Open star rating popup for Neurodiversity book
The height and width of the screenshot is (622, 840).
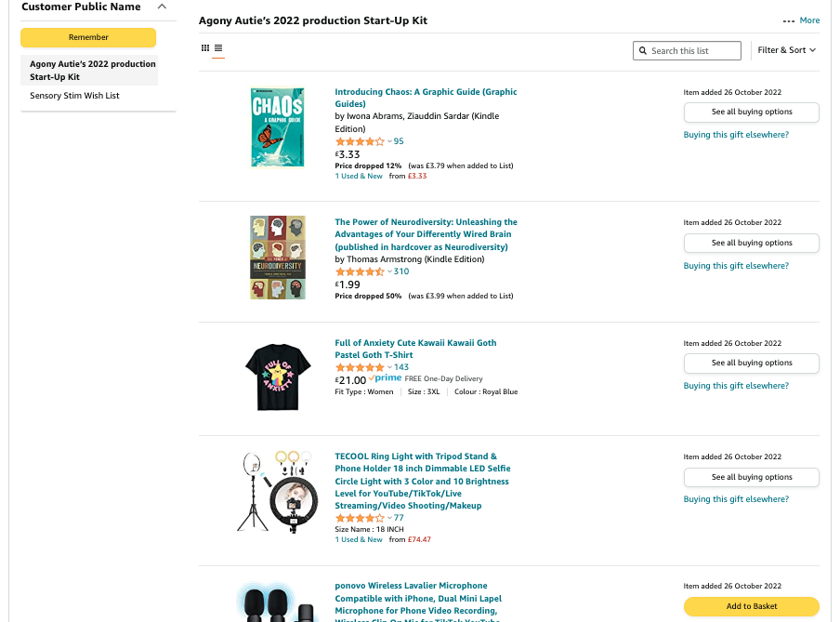[x=389, y=271]
